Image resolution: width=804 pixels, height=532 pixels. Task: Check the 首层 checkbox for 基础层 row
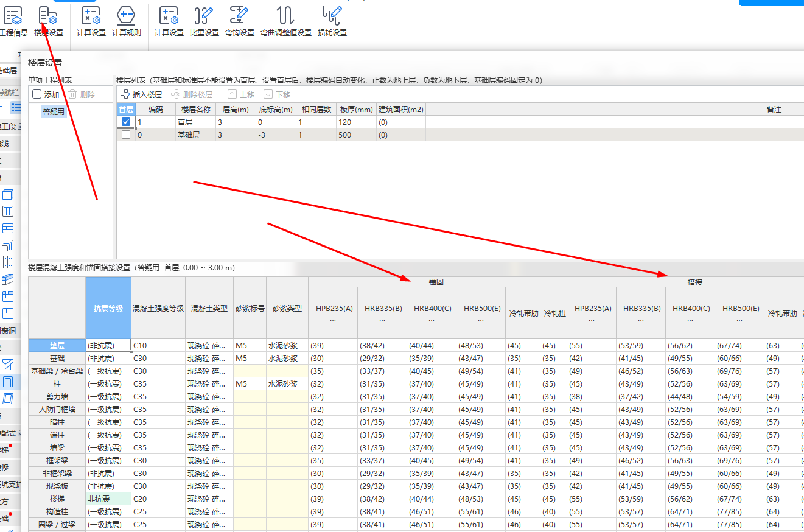[x=126, y=135]
